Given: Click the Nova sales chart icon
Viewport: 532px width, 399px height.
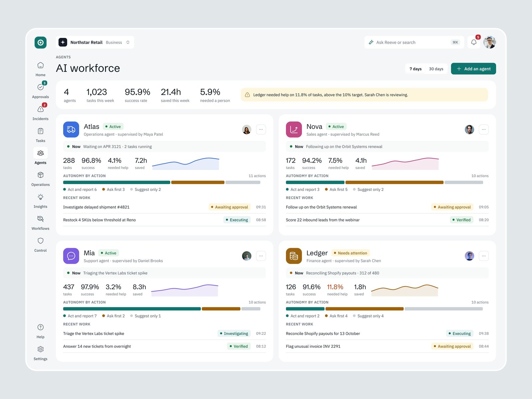Looking at the screenshot, I should 294,130.
